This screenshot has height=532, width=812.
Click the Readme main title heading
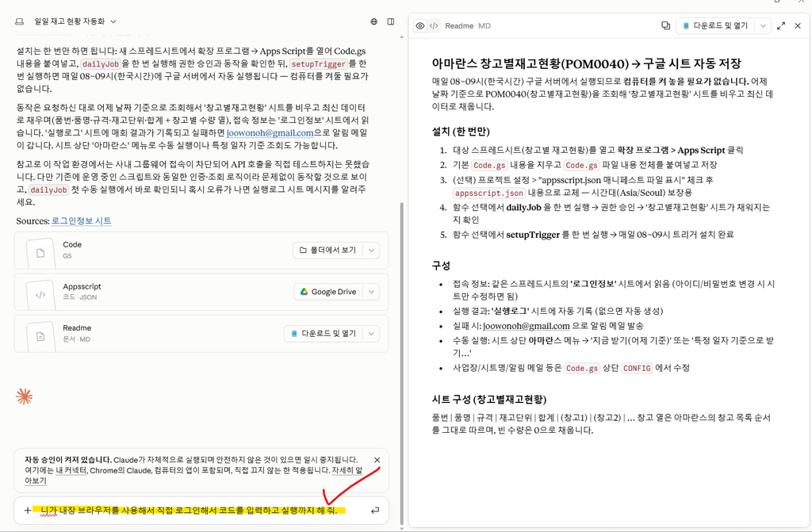[x=587, y=63]
